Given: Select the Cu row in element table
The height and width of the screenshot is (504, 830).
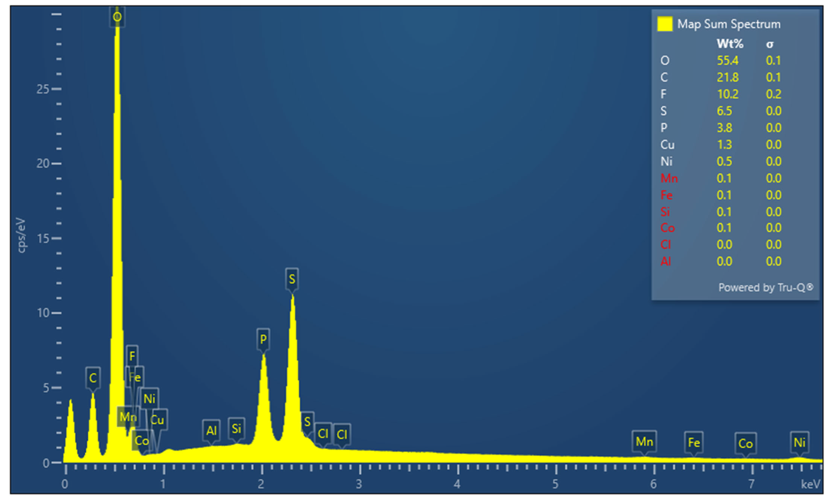Looking at the screenshot, I should 667,145.
